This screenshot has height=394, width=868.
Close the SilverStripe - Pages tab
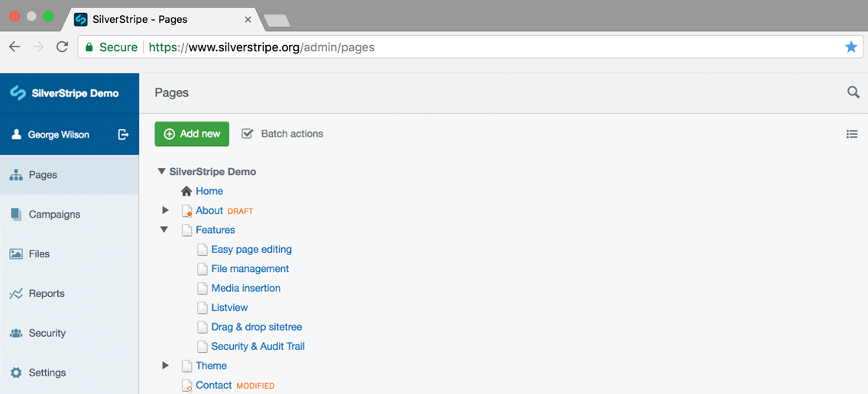(x=248, y=19)
